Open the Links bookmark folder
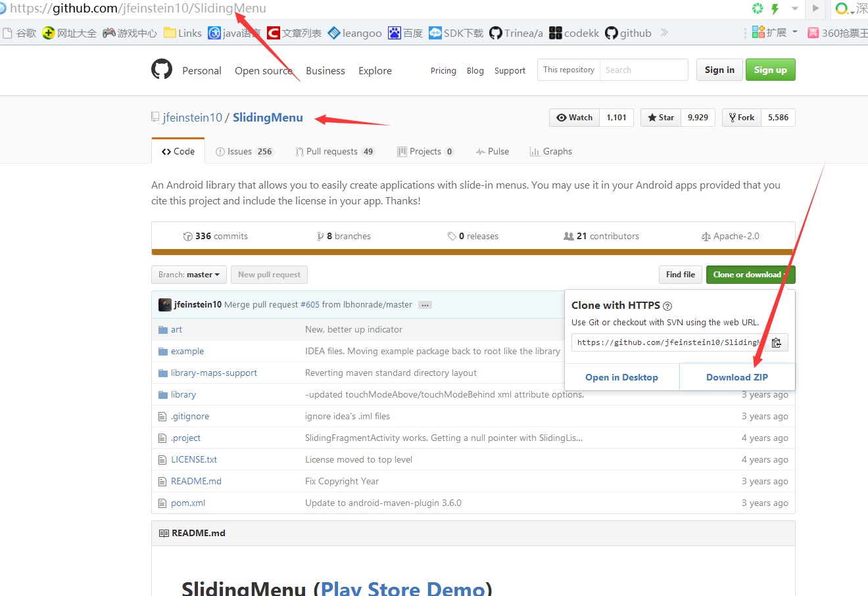 coord(183,33)
